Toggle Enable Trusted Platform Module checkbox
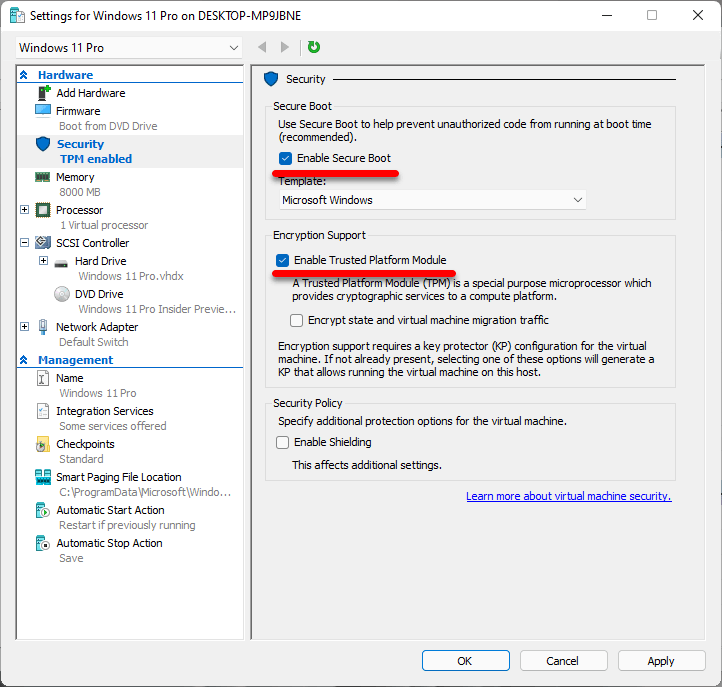 click(282, 261)
